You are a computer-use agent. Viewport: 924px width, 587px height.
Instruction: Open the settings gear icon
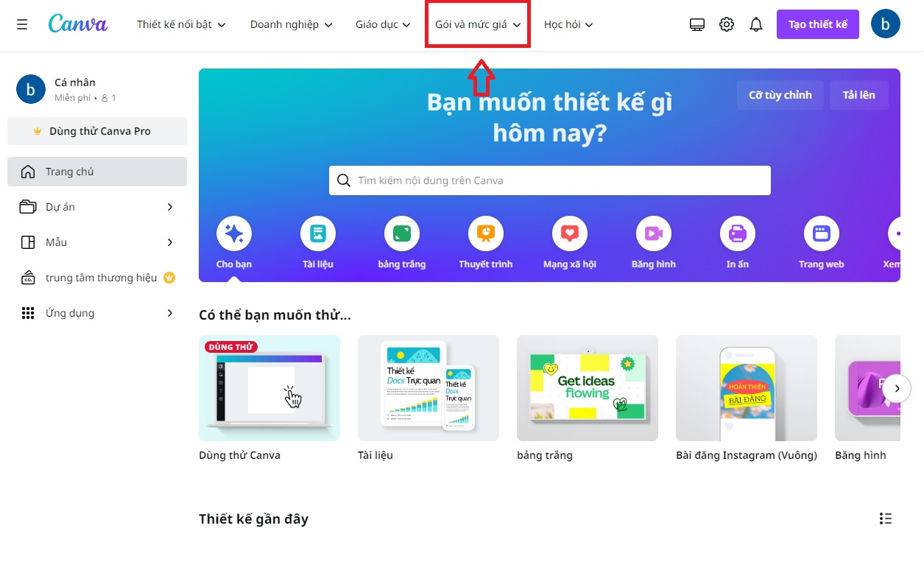click(x=727, y=24)
